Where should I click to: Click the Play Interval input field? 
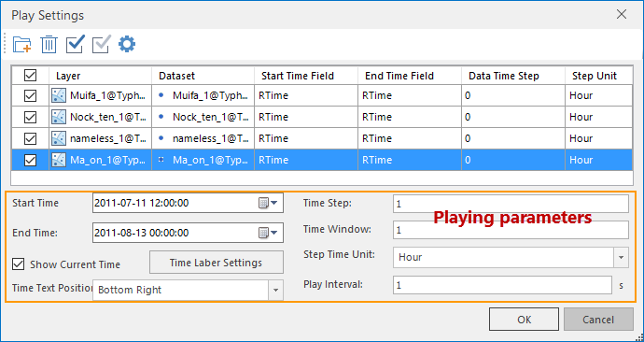click(x=502, y=285)
